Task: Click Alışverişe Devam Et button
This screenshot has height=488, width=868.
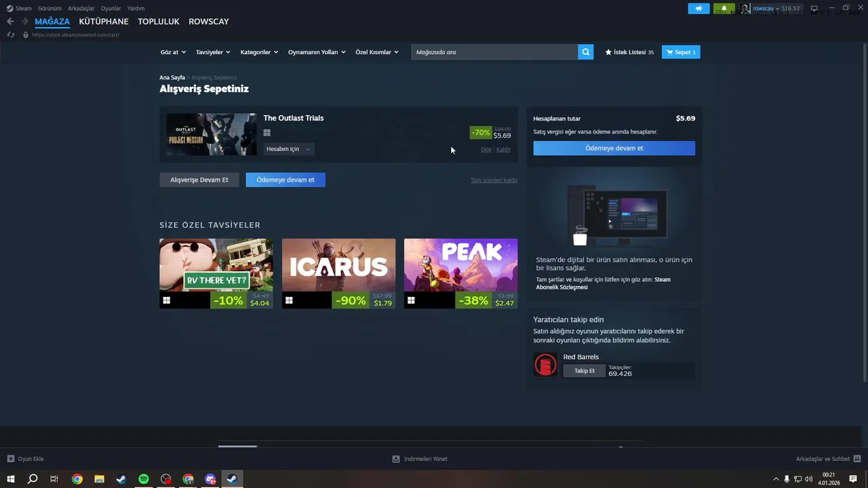Action: coord(199,180)
